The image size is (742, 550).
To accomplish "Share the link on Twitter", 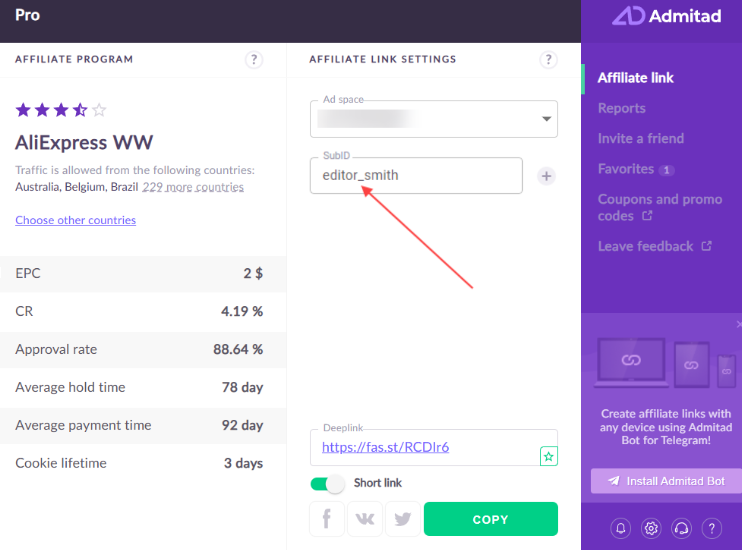I will pos(403,519).
